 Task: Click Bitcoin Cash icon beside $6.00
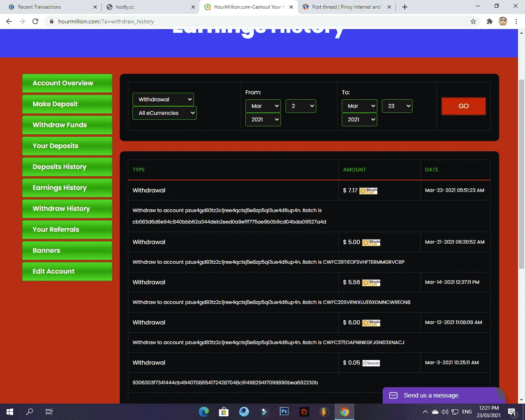coord(371,323)
